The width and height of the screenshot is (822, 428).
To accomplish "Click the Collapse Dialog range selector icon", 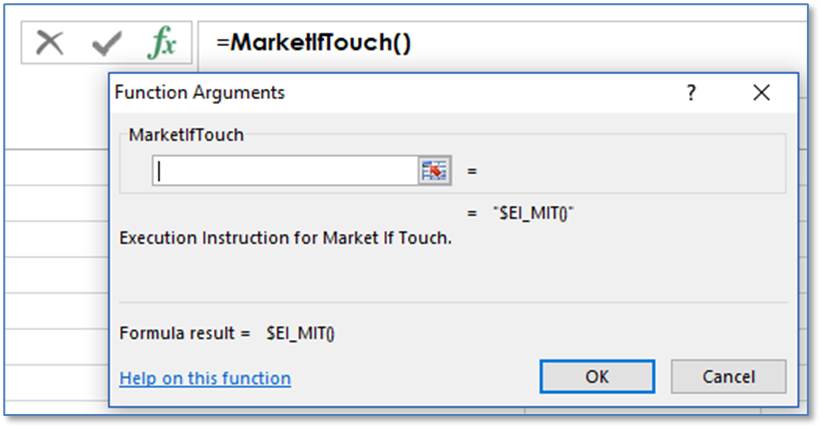I will [x=434, y=171].
